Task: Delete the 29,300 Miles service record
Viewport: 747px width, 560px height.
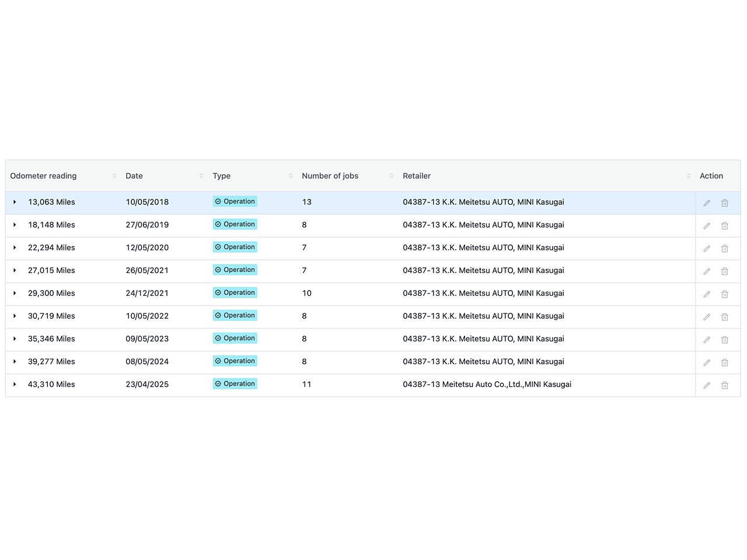Action: (725, 294)
